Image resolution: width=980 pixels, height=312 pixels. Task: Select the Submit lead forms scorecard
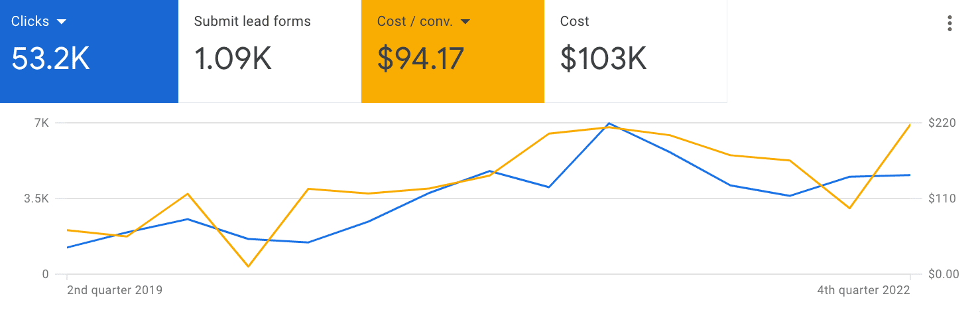coord(270,51)
